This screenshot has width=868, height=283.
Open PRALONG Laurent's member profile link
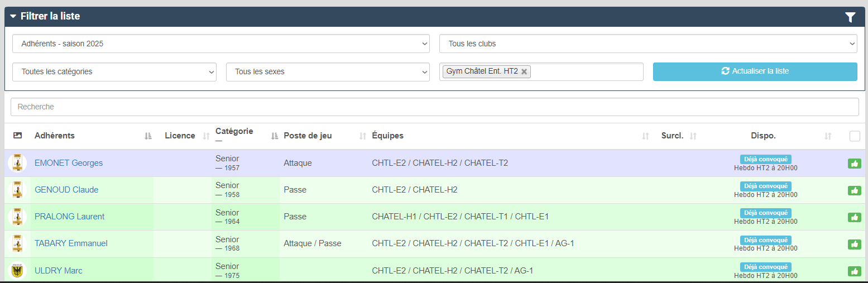[69, 217]
